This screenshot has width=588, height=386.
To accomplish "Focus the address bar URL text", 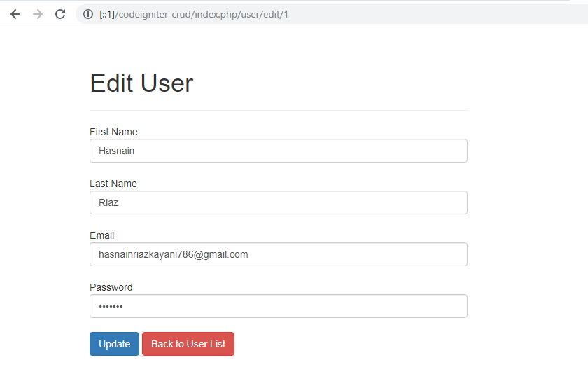I will (x=193, y=14).
